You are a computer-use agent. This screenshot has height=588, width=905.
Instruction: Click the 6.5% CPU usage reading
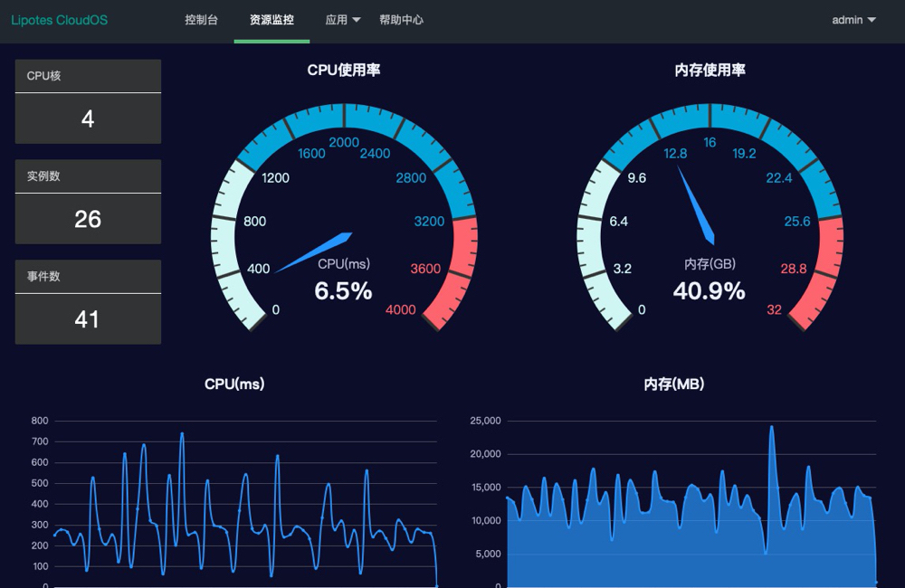point(343,290)
